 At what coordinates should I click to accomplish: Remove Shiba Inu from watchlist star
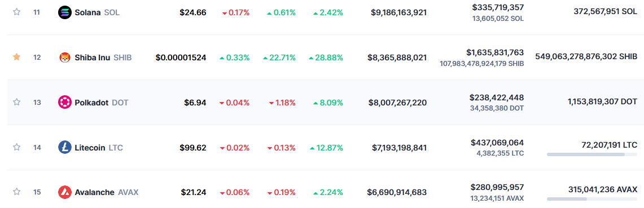pos(16,57)
